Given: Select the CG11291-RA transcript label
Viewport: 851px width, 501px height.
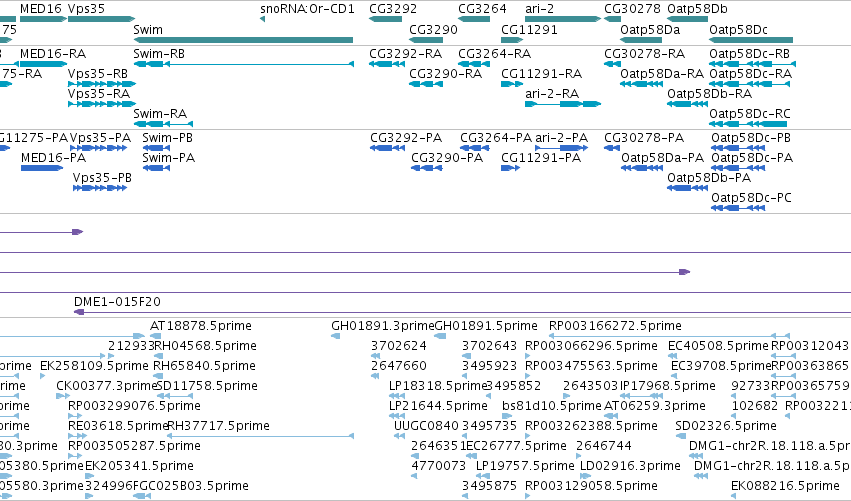Looking at the screenshot, I should click(542, 74).
